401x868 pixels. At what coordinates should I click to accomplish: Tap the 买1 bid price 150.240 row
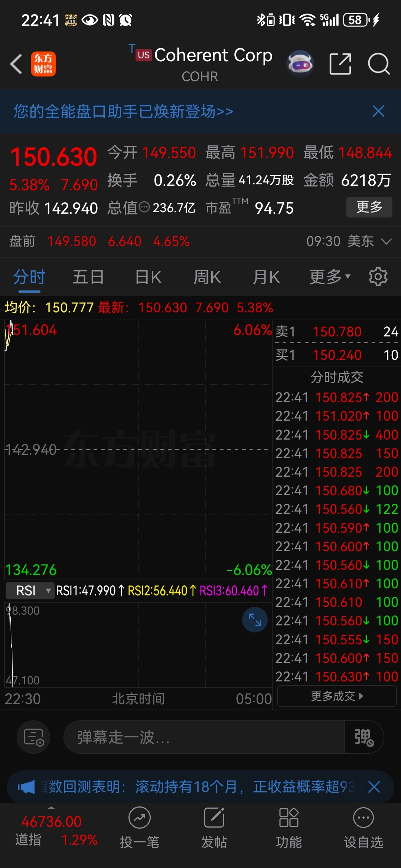pyautogui.click(x=337, y=355)
